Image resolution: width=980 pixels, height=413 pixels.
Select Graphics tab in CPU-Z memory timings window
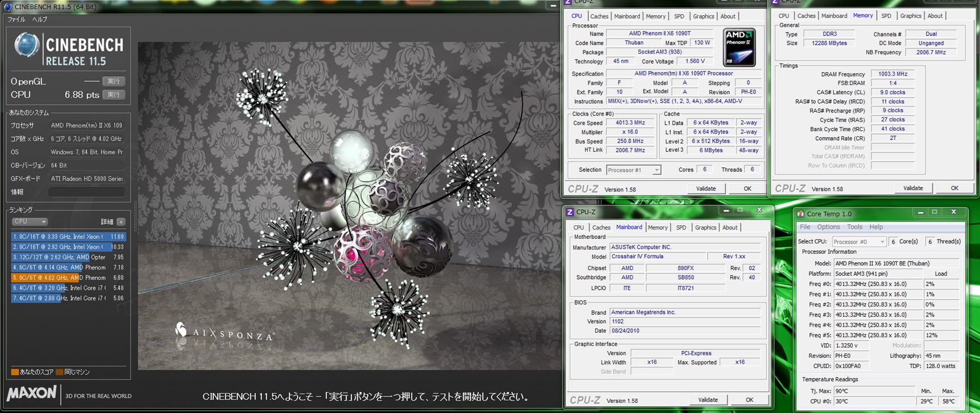(x=911, y=16)
